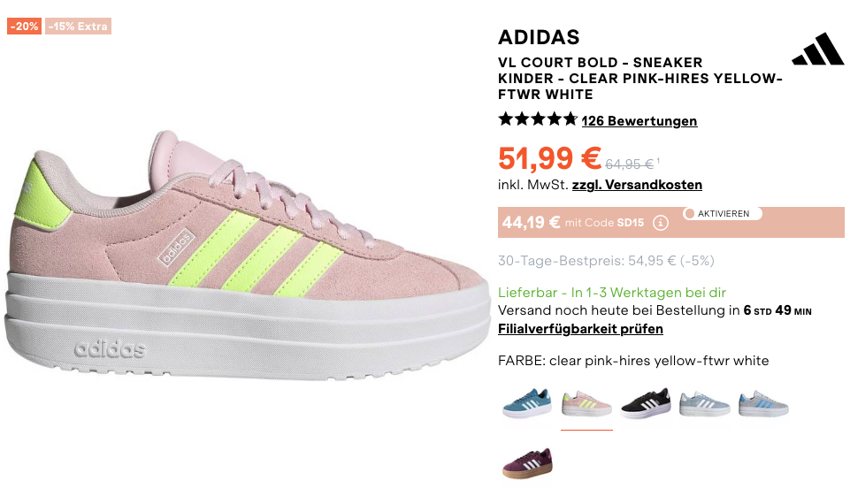Select the pink-yellow sneaker color variant
The width and height of the screenshot is (850, 504).
coord(586,403)
